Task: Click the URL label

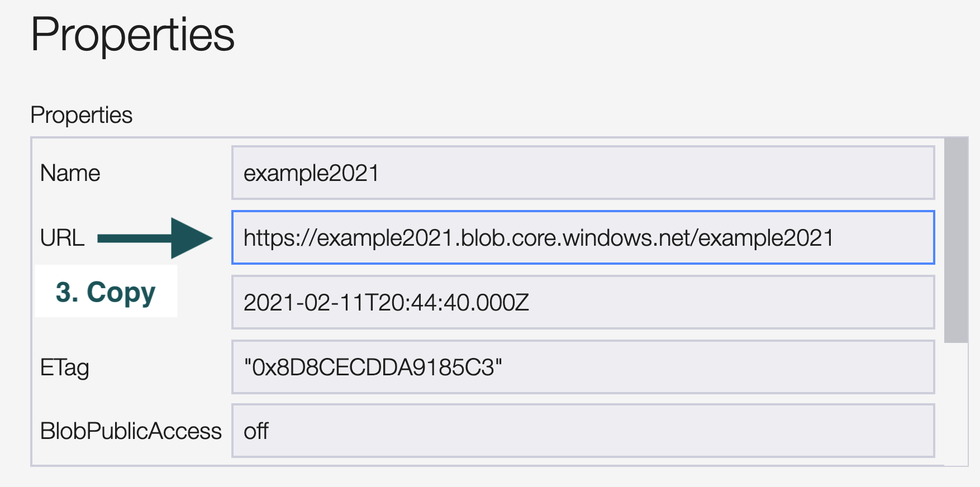Action: (x=62, y=238)
